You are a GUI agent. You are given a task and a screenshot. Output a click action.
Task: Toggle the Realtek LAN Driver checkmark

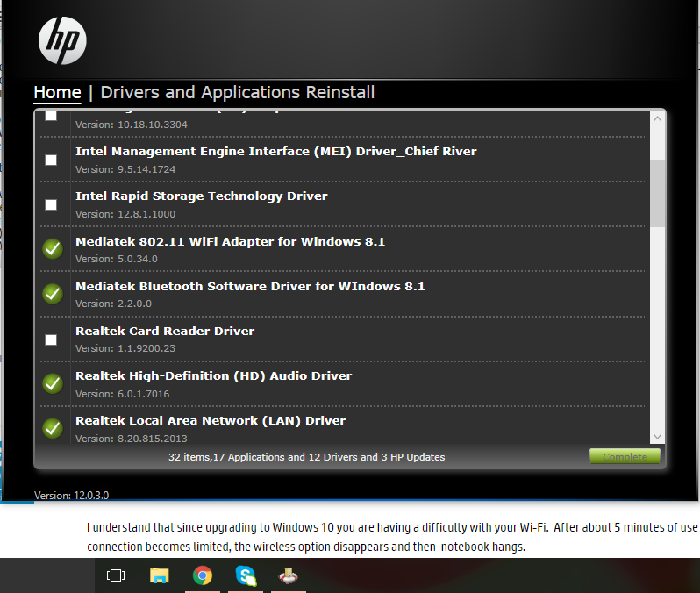point(53,429)
